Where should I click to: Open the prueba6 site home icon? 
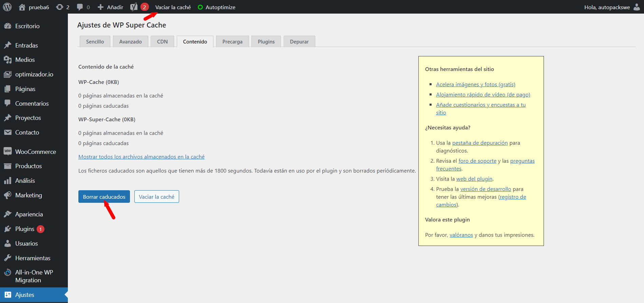coord(22,7)
